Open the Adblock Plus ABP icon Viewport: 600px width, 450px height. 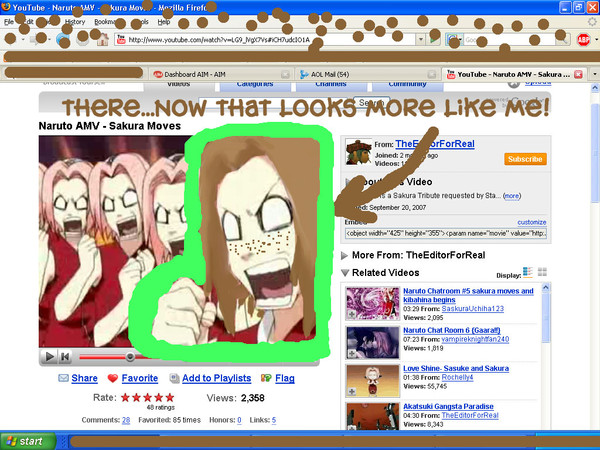click(583, 39)
